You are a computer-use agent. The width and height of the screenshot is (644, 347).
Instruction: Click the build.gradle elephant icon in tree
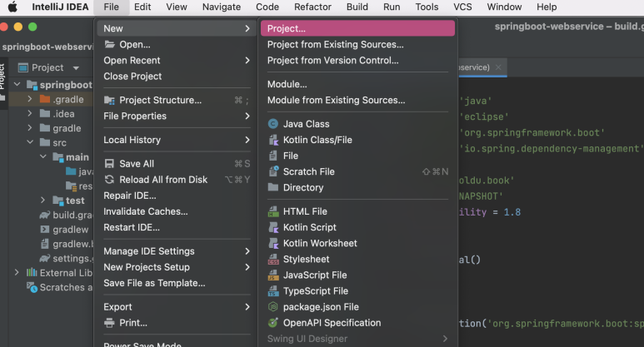point(44,215)
